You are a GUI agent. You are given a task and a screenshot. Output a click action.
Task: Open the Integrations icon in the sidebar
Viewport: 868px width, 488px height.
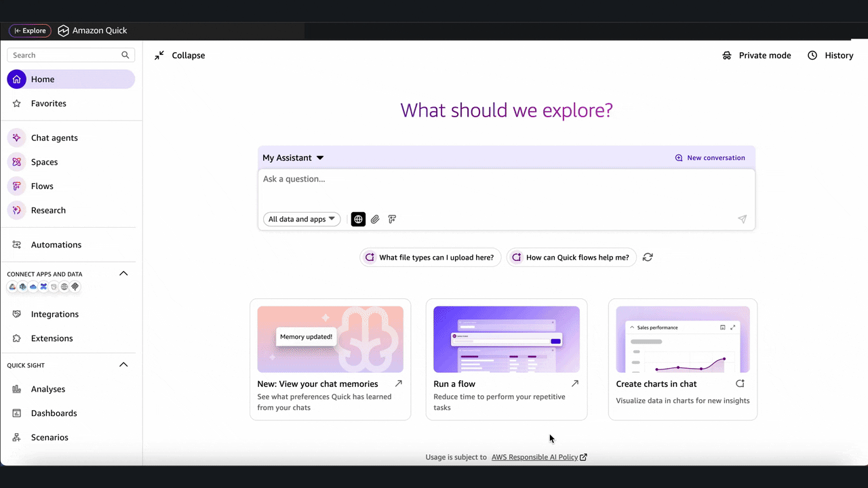[x=17, y=314]
